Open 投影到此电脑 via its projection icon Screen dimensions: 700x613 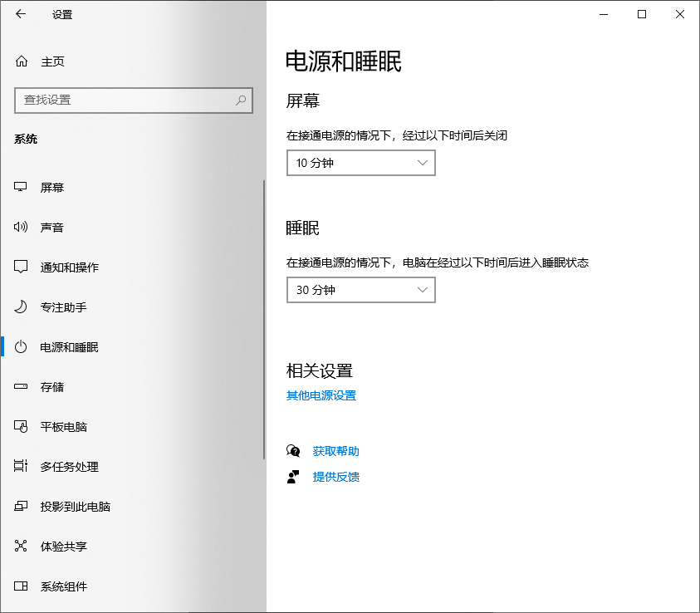coord(21,506)
